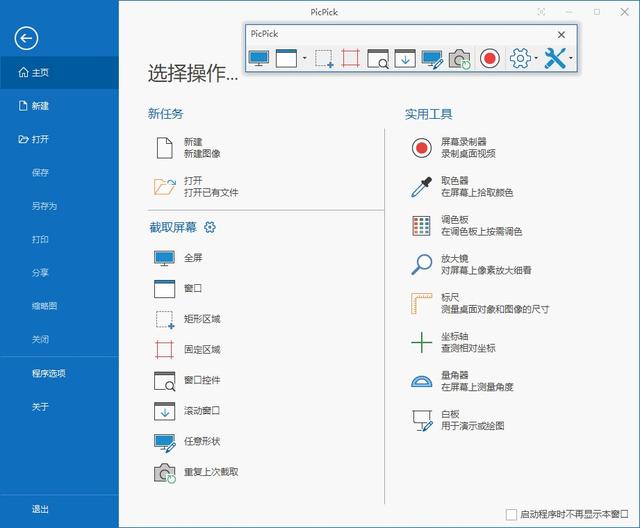Viewport: 640px width, 528px height.
Task: Click the 窗口控件 icon in list
Action: [x=164, y=381]
